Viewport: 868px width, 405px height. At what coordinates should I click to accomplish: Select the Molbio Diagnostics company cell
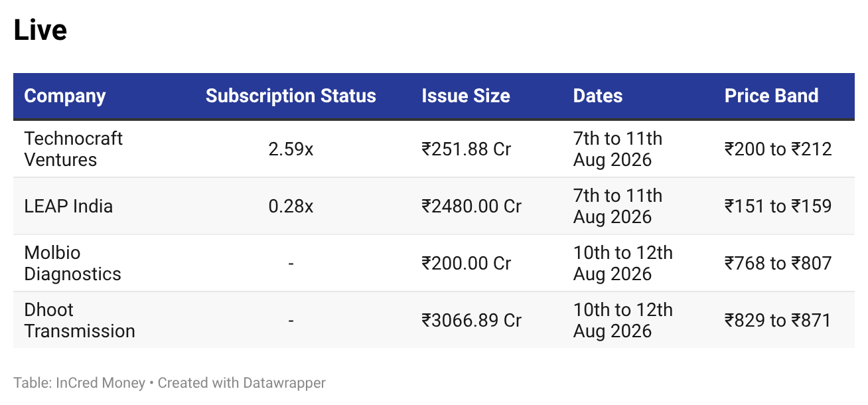coord(73,263)
